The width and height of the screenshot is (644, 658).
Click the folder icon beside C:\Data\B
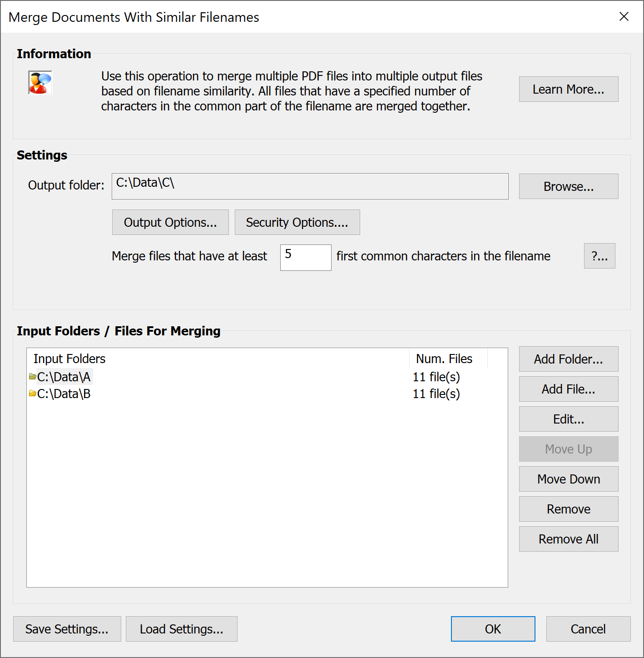32,394
